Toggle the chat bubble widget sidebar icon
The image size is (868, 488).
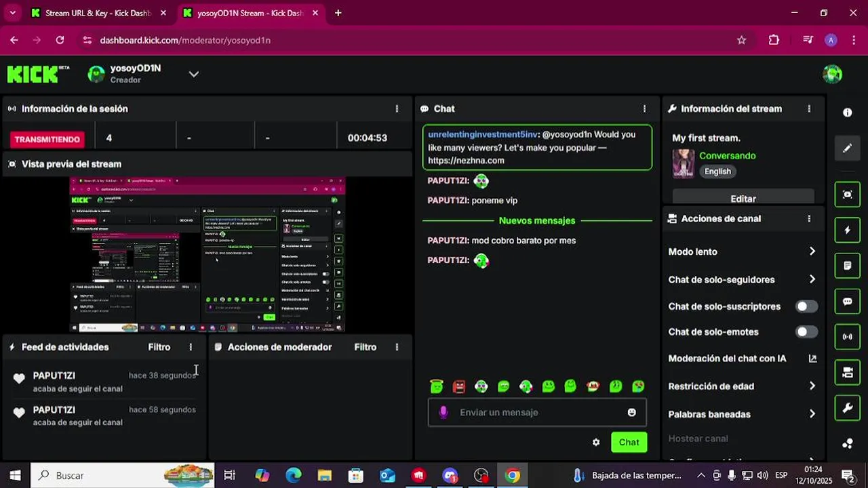847,301
